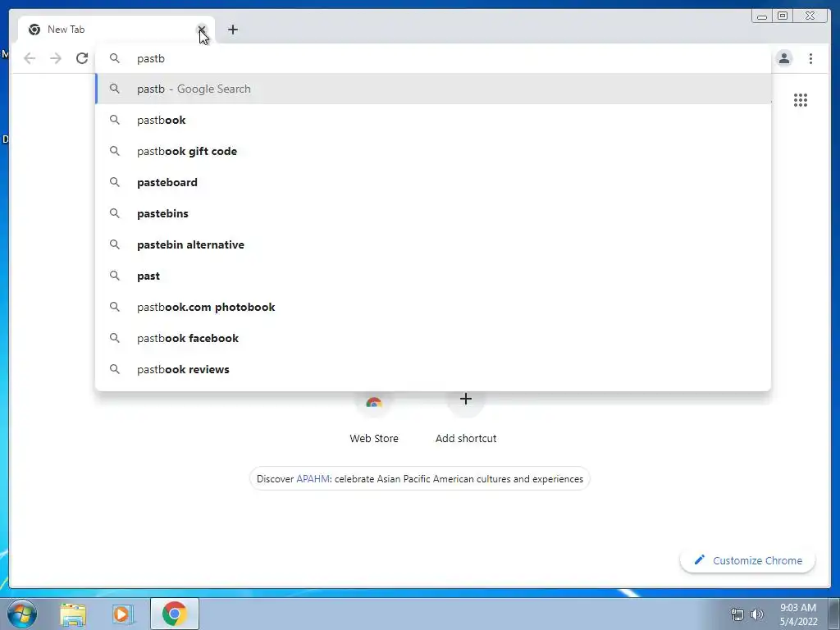Click Customize Chrome button
This screenshot has width=840, height=630.
(748, 560)
